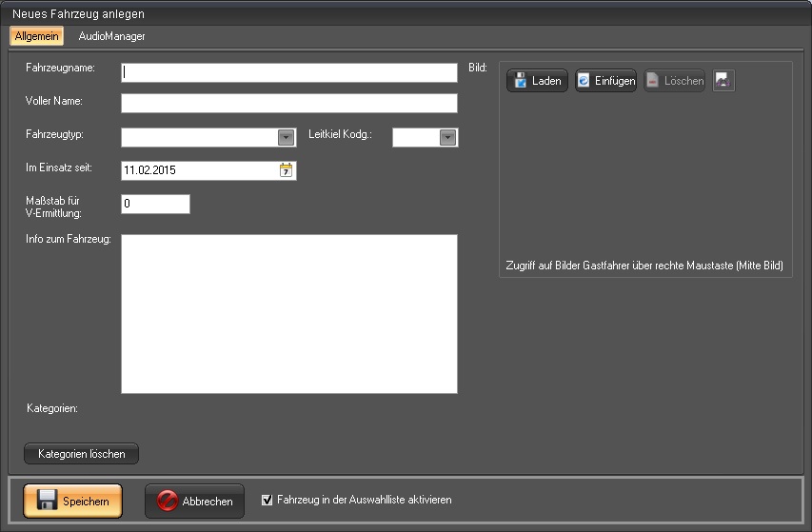Switch to the Allgemein tab
812x532 pixels.
[37, 36]
